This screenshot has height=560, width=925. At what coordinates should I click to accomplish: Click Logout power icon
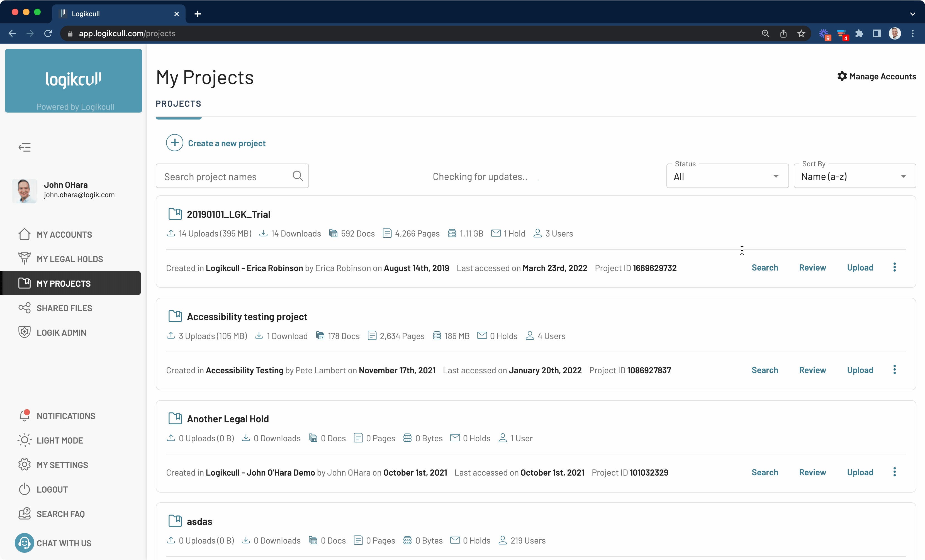pos(25,489)
